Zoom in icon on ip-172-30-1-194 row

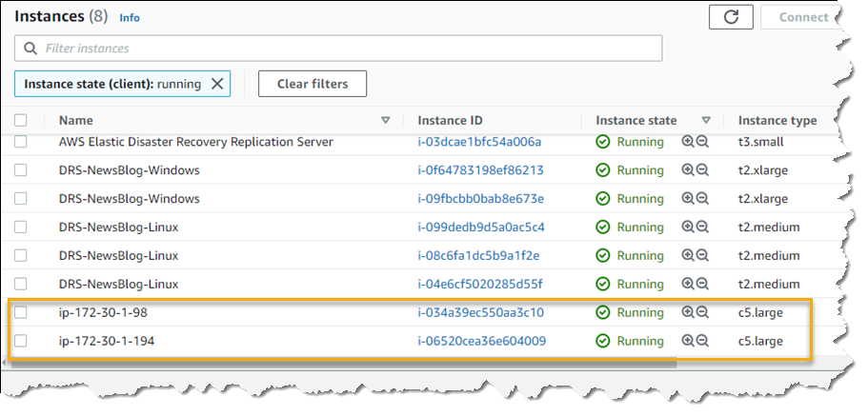(x=688, y=341)
